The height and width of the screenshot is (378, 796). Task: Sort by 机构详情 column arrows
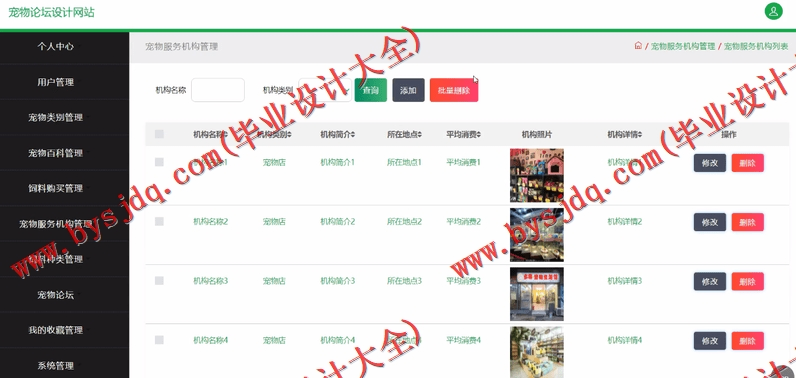[x=640, y=134]
